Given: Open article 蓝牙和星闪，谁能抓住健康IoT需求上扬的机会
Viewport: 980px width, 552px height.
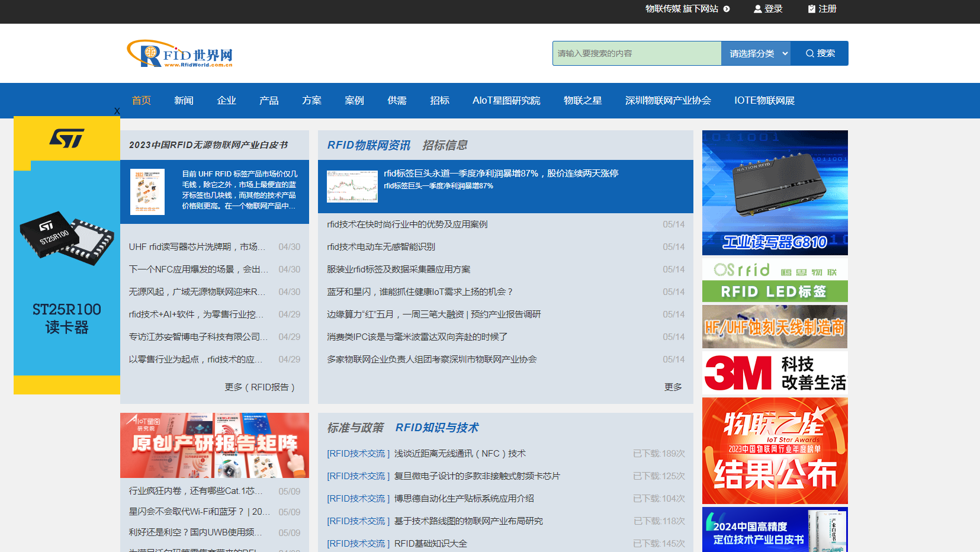Looking at the screenshot, I should [420, 292].
